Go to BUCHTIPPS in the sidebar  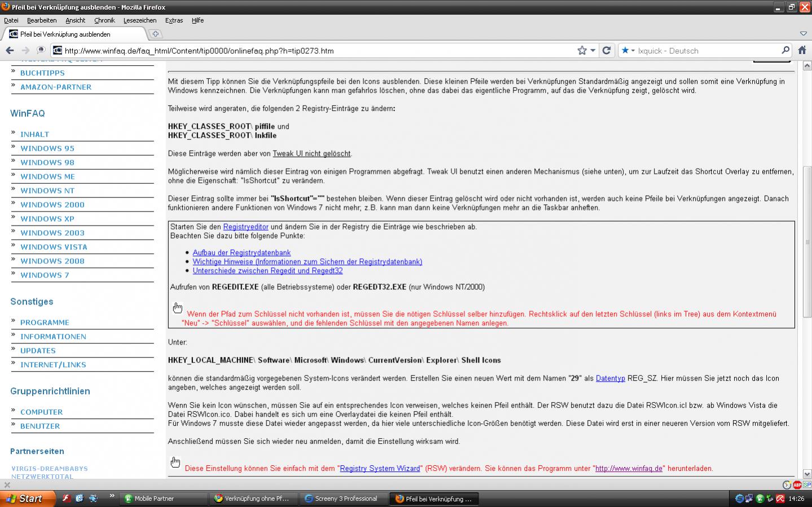coord(42,73)
